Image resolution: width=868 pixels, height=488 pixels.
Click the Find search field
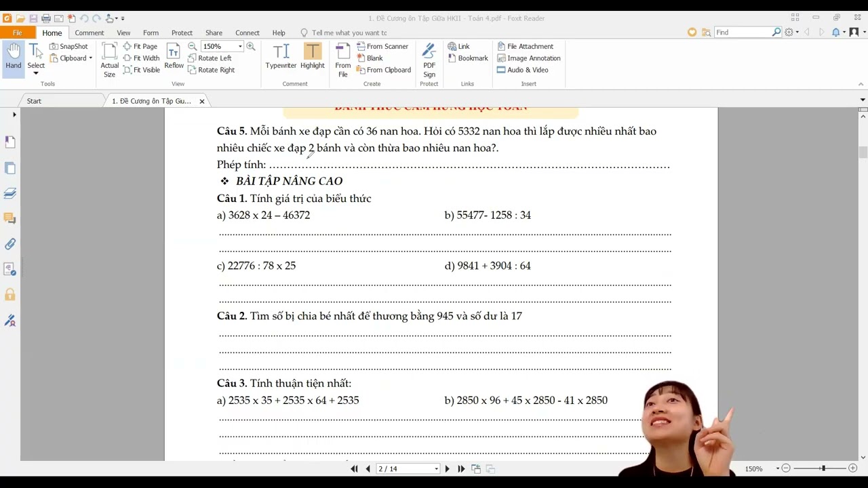tap(743, 32)
